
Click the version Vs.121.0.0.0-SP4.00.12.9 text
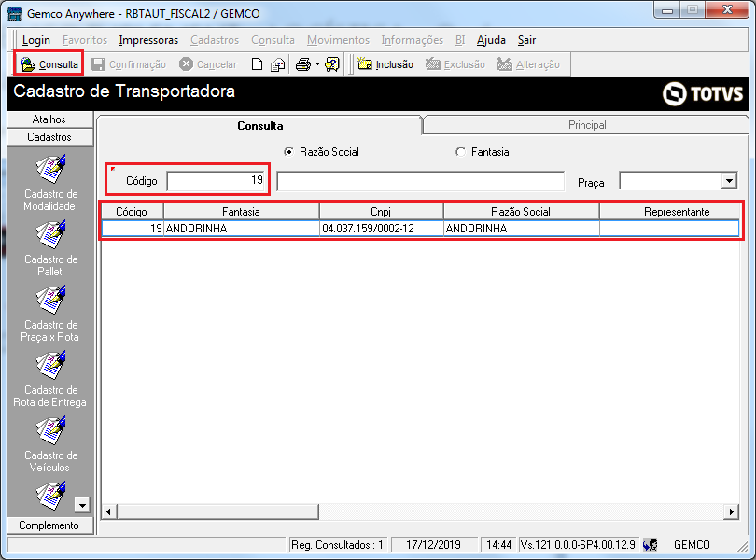tap(578, 545)
